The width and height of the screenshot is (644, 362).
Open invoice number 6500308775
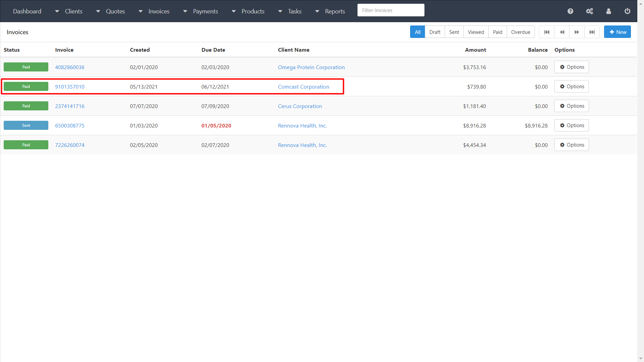[70, 126]
